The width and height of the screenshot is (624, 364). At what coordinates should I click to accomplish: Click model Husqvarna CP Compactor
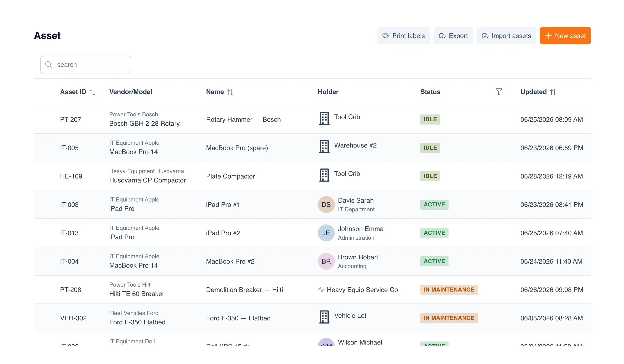pyautogui.click(x=147, y=180)
